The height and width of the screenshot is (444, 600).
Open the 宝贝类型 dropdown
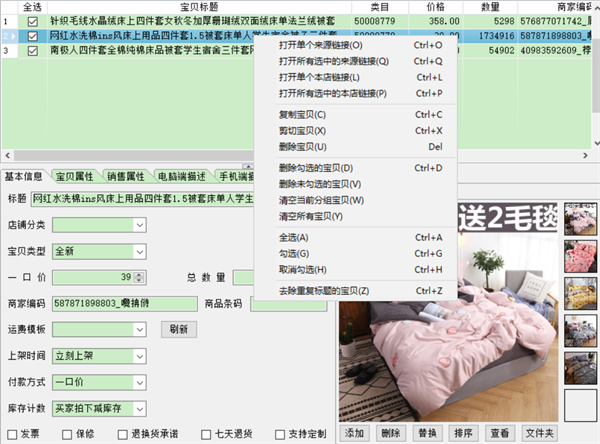(140, 252)
